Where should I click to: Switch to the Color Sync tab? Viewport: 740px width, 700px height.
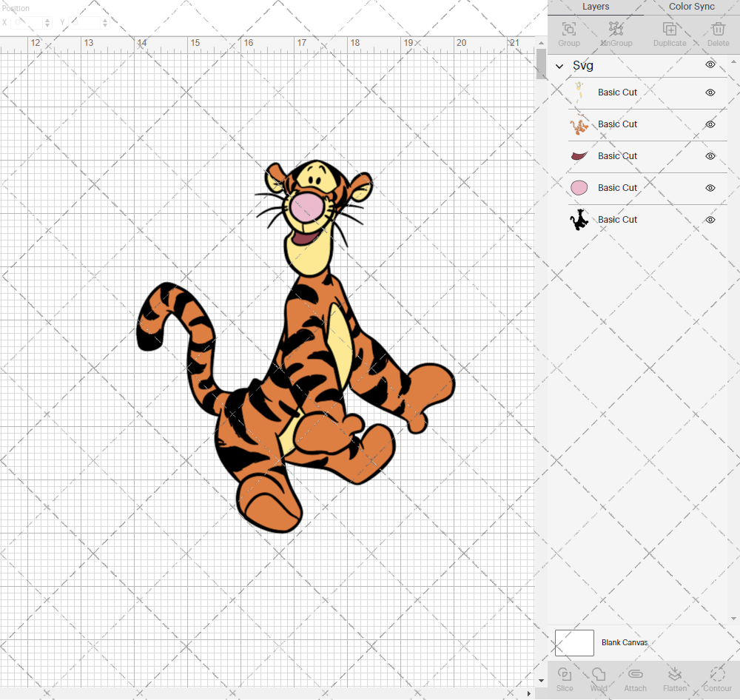[691, 7]
